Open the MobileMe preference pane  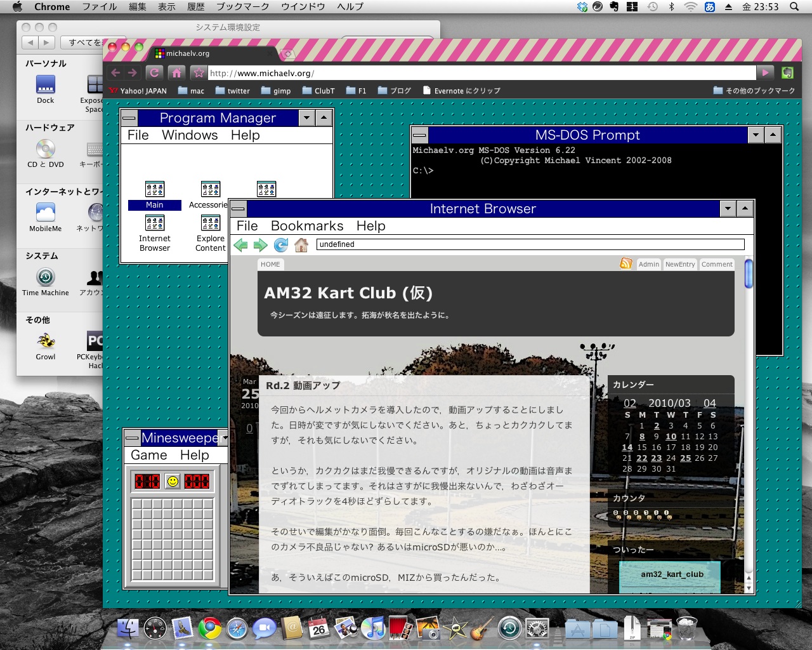[46, 218]
